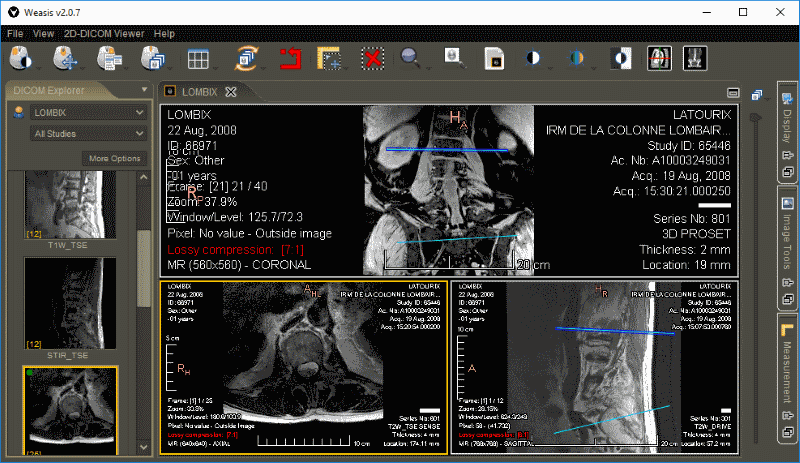This screenshot has width=800, height=463.
Task: Click the orange-blue LUT color icon
Action: 577,58
